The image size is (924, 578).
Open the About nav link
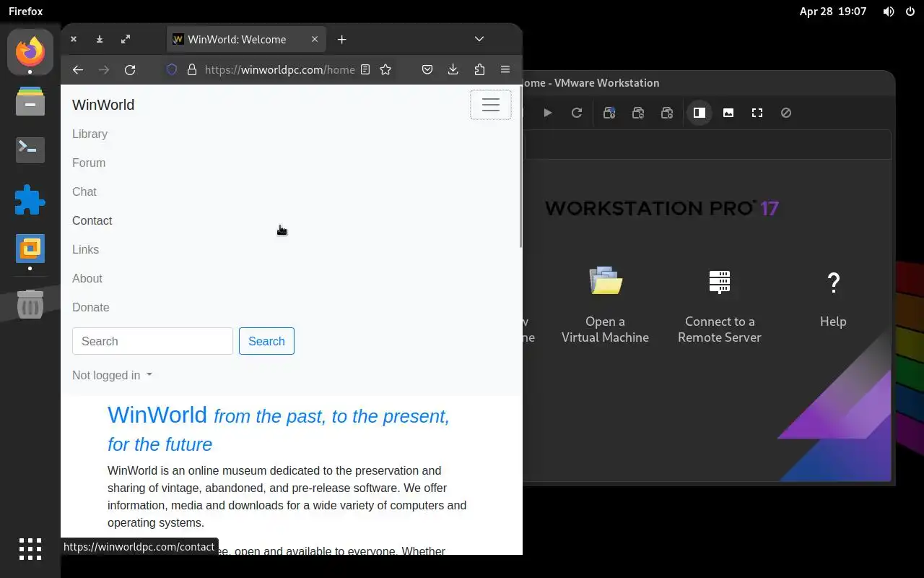[x=87, y=278]
